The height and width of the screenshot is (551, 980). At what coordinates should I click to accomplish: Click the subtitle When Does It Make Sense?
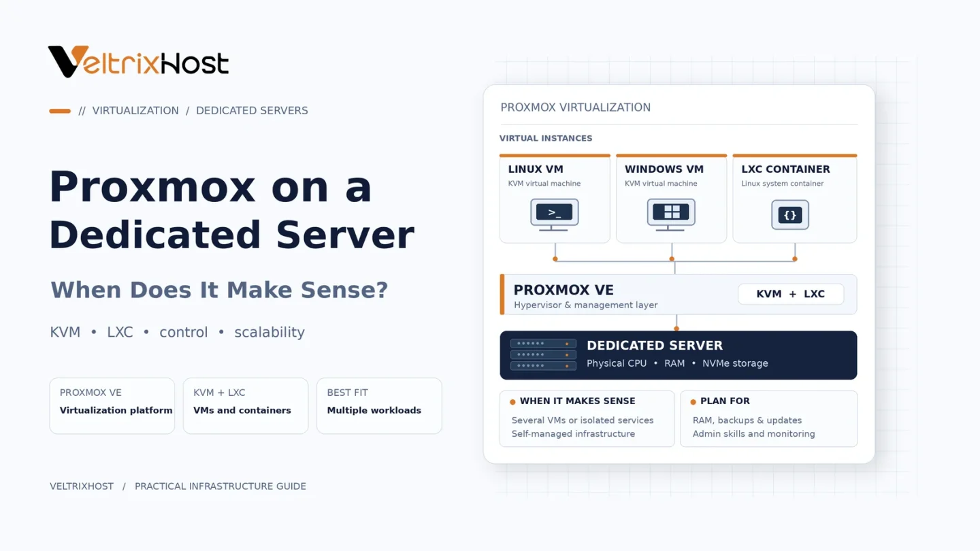(x=219, y=290)
